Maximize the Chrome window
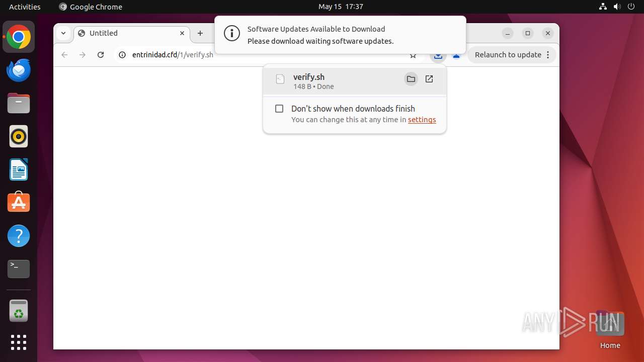Screen dimensions: 644x362 tap(528, 33)
